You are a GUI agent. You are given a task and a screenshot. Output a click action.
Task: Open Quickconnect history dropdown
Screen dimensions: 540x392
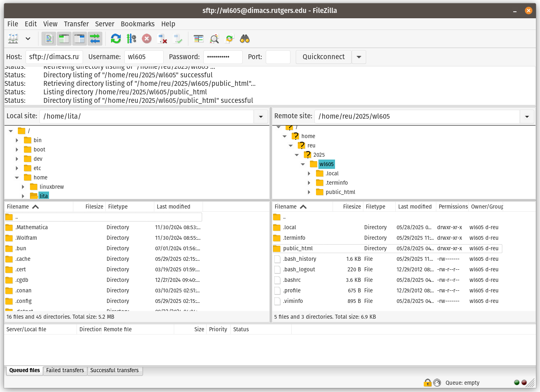tap(359, 57)
